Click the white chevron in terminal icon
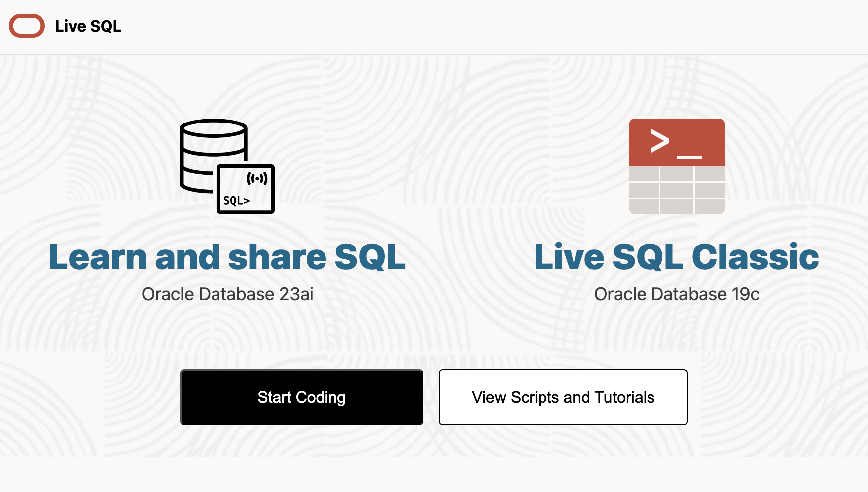The height and width of the screenshot is (492, 868). pyautogui.click(x=660, y=141)
